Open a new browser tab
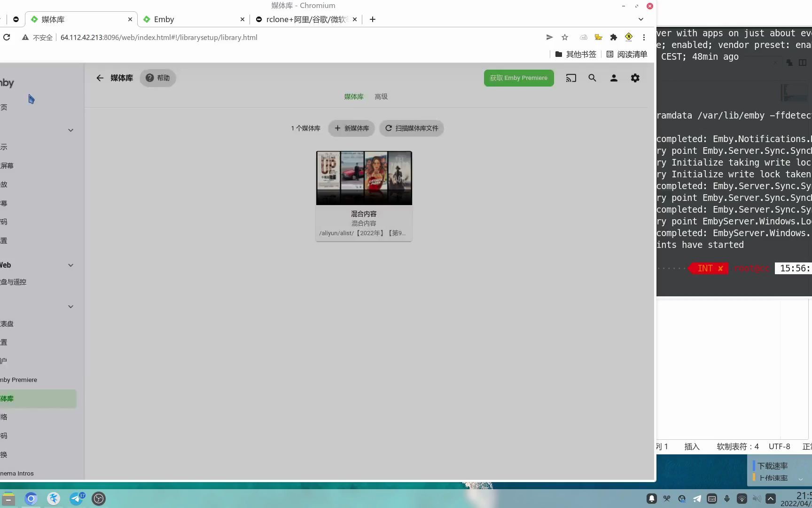812x508 pixels. tap(373, 19)
